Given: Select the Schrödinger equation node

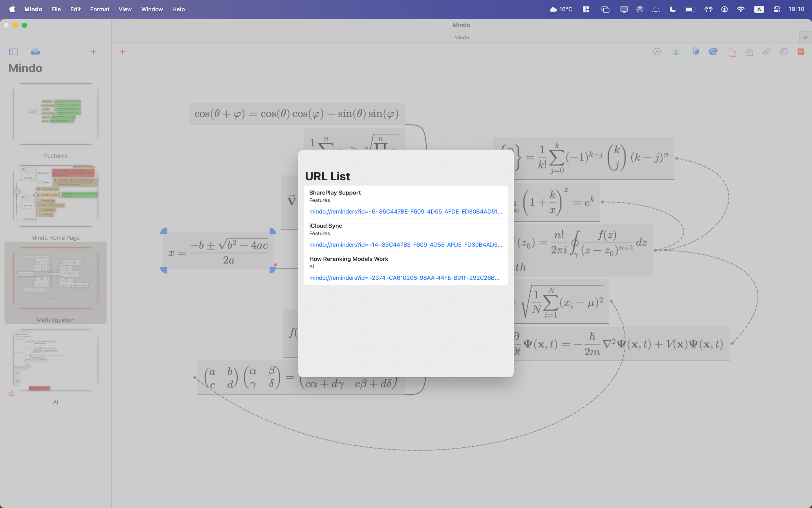Looking at the screenshot, I should [621, 344].
